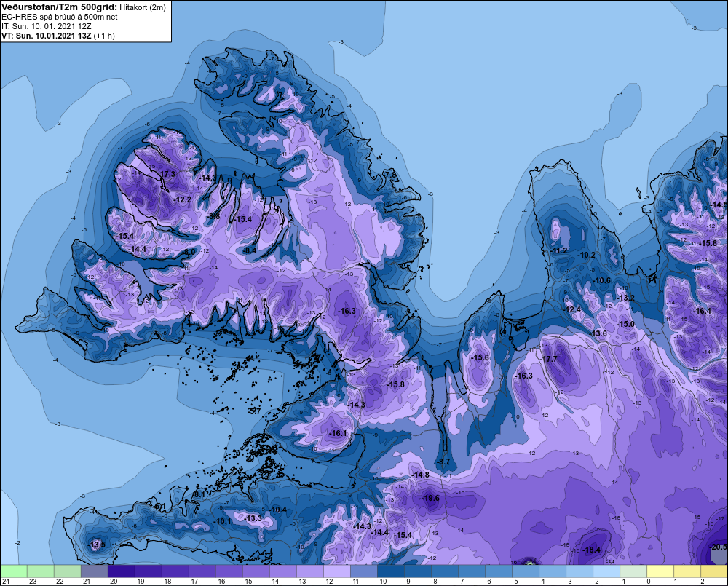This screenshot has width=728, height=586.
Task: Click the -15.0 temperature value
Action: click(x=625, y=324)
